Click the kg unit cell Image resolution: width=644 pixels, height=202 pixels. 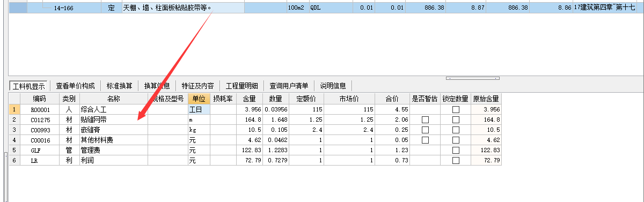[x=199, y=130]
